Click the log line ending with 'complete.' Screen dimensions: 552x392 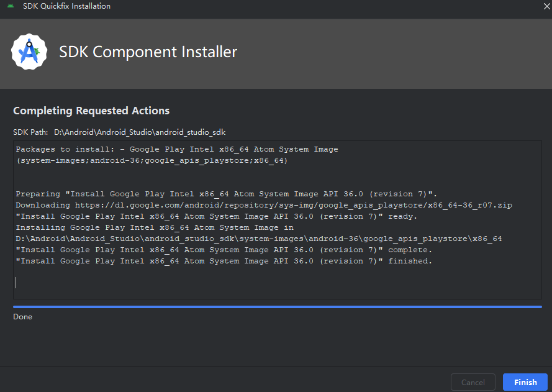224,250
